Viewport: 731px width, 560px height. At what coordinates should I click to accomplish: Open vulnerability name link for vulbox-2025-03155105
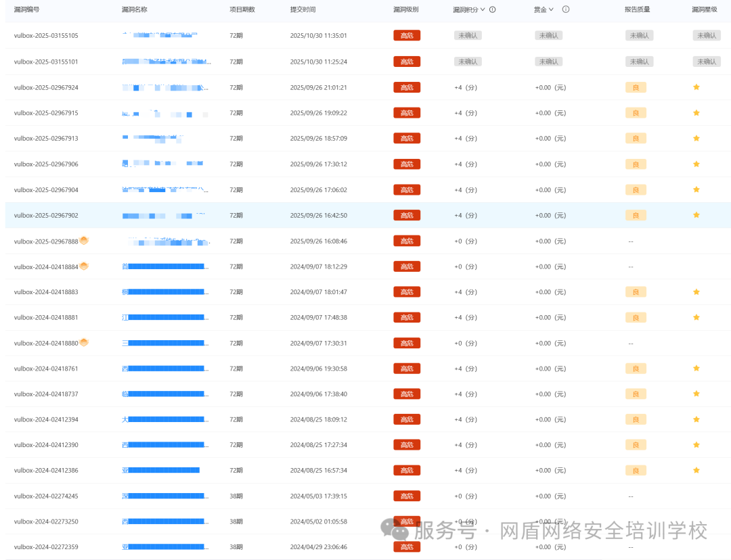click(160, 35)
